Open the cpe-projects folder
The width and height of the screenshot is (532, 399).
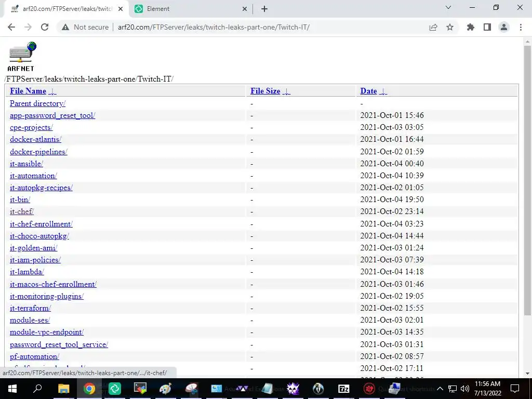pos(31,128)
